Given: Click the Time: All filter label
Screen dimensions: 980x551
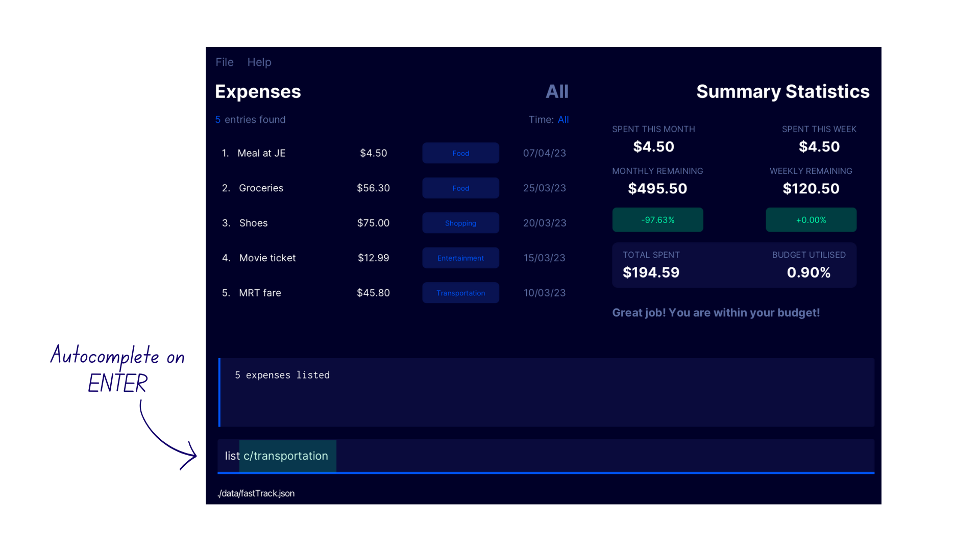Looking at the screenshot, I should coord(549,119).
